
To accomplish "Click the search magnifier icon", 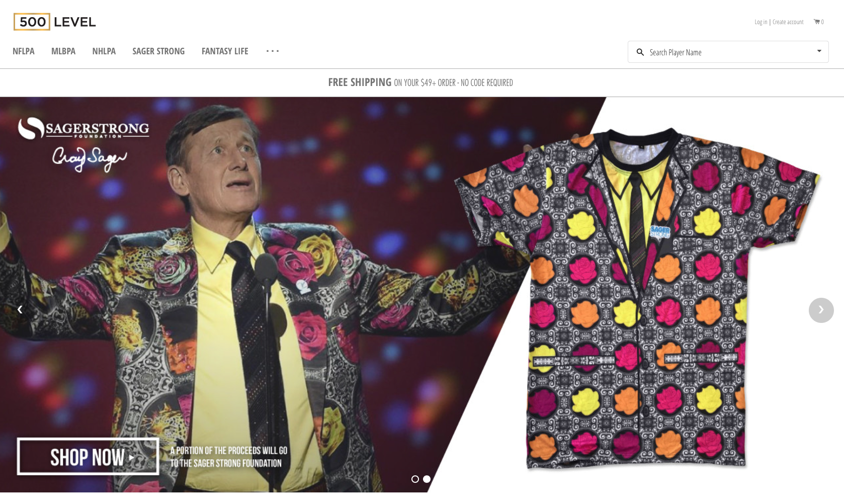I will 640,52.
